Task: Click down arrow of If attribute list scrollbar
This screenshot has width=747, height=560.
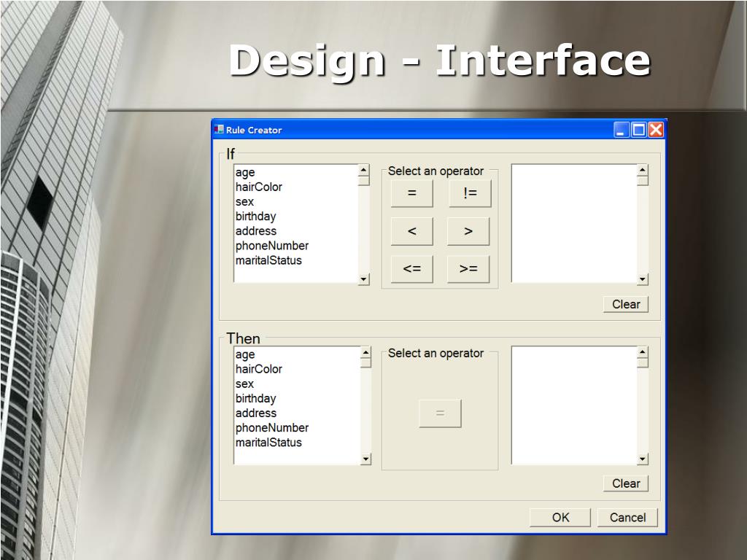Action: (x=364, y=279)
